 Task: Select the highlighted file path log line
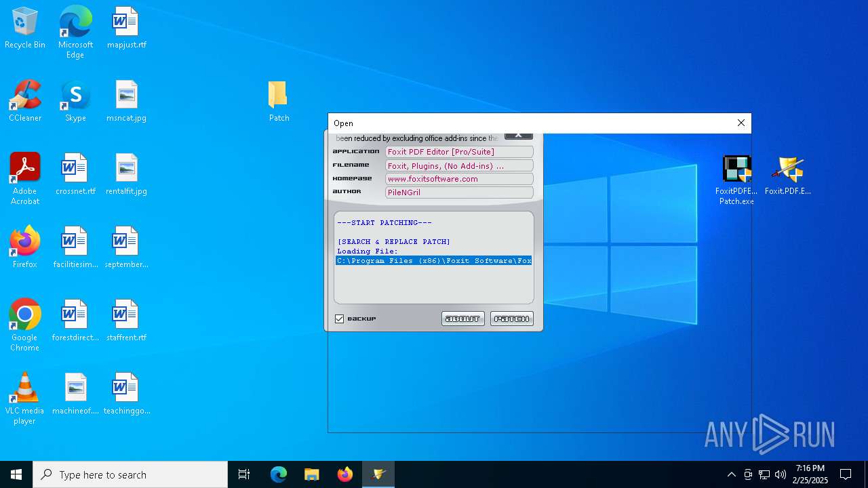pos(434,260)
